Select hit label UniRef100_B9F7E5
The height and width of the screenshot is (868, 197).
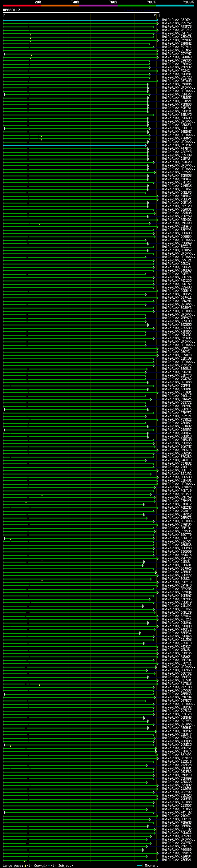point(177,33)
